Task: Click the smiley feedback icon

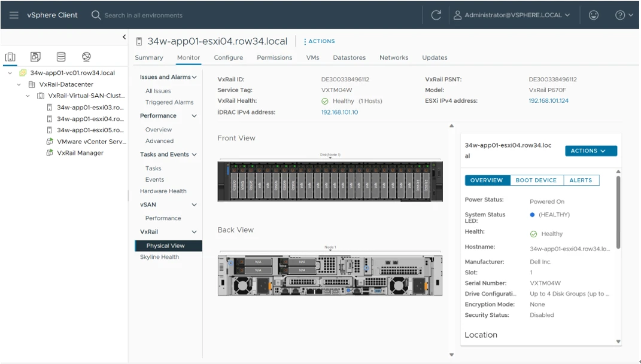Action: coord(594,15)
